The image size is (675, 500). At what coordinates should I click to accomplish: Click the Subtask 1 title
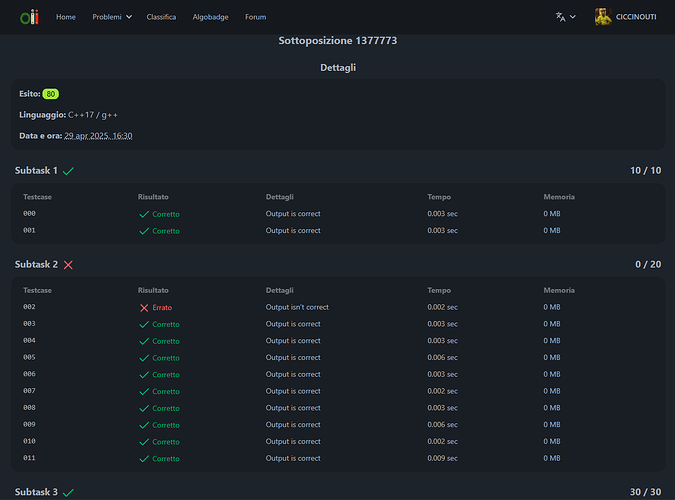pos(36,171)
